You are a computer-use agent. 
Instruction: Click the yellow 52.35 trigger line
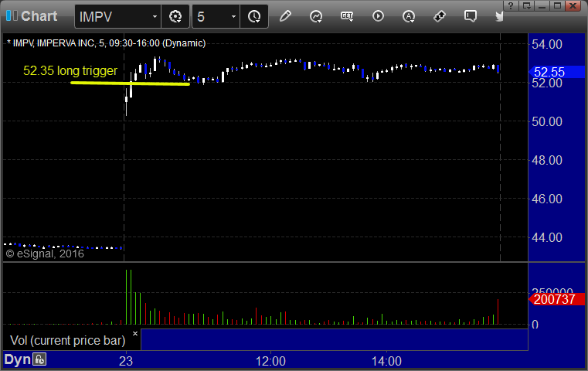click(130, 83)
